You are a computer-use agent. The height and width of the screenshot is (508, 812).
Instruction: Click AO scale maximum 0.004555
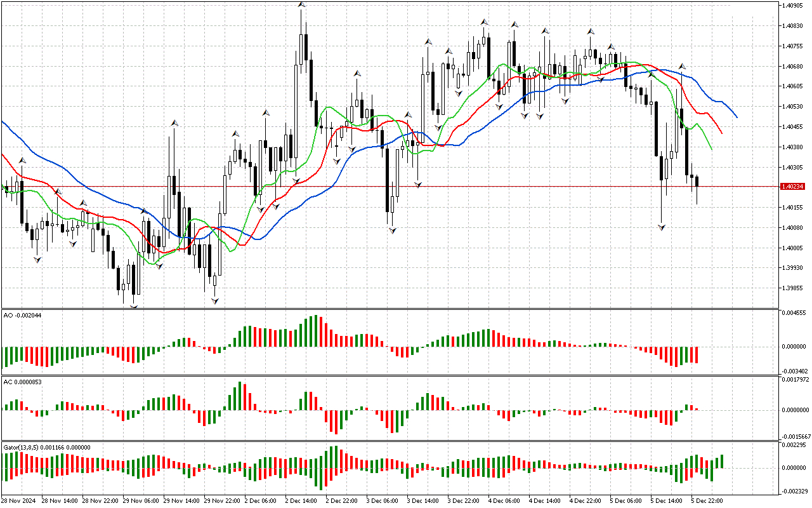coord(794,314)
